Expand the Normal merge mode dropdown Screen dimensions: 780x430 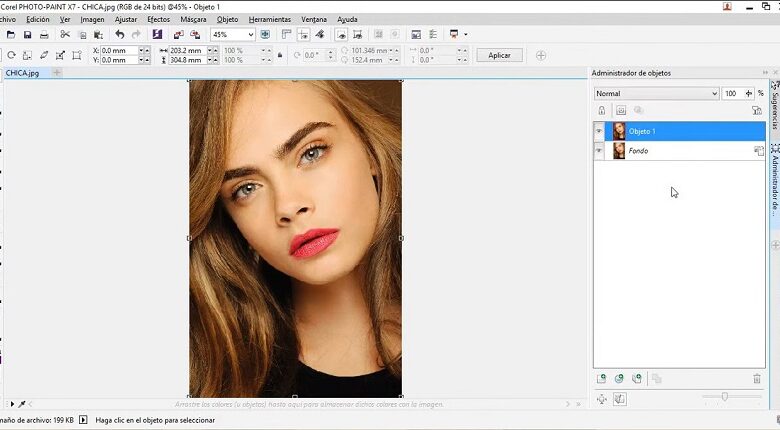714,94
